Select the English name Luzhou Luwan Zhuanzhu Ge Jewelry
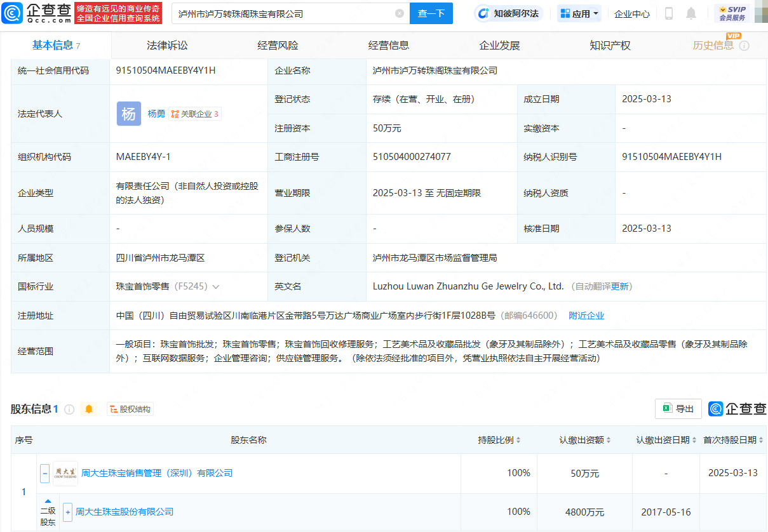Viewport: 768px width, 532px height. tap(468, 286)
